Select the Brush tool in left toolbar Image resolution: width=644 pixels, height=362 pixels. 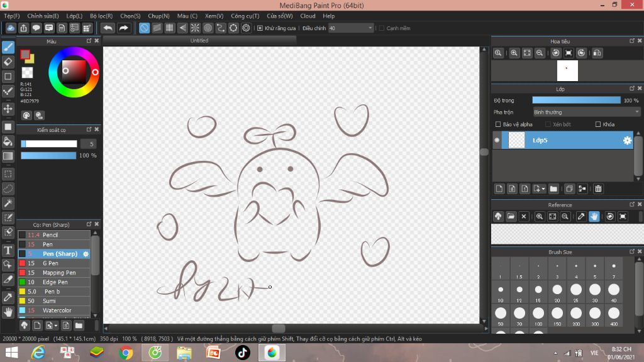click(x=8, y=47)
